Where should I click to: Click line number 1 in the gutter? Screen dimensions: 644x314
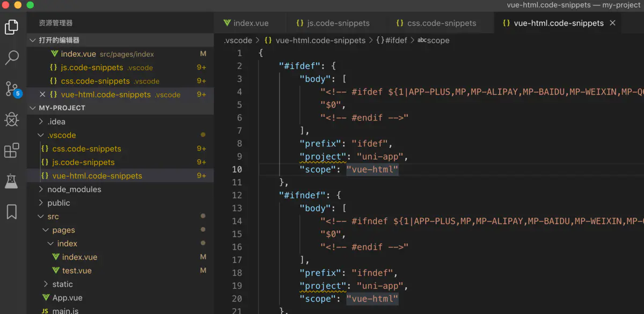click(239, 53)
